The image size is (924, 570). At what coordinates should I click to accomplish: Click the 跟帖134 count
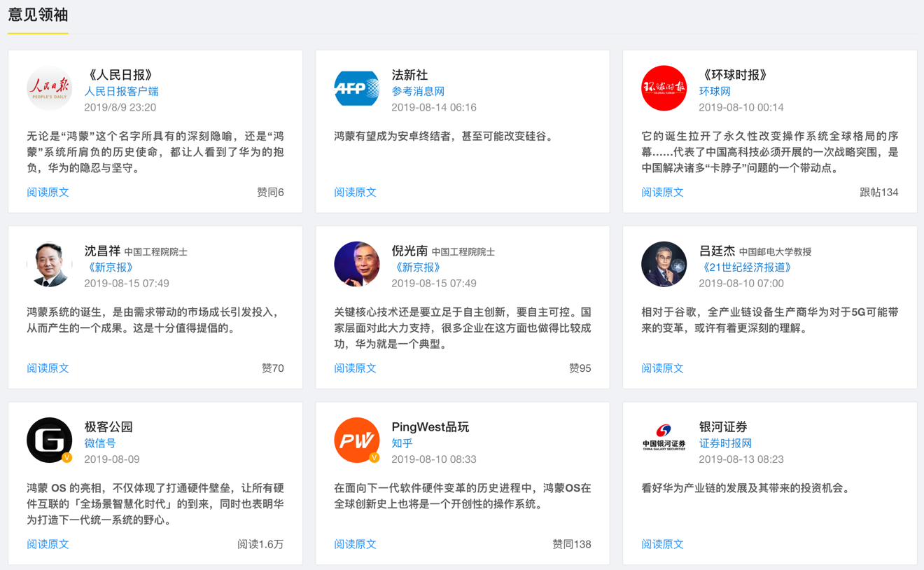pyautogui.click(x=878, y=192)
